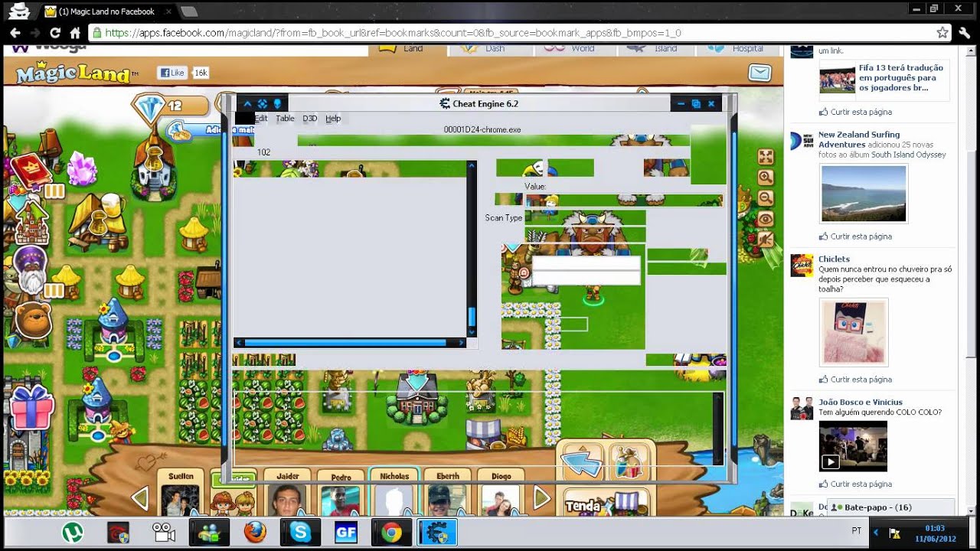Viewport: 980px width, 551px height.
Task: Open the Help menu in Cheat Engine
Action: [333, 119]
